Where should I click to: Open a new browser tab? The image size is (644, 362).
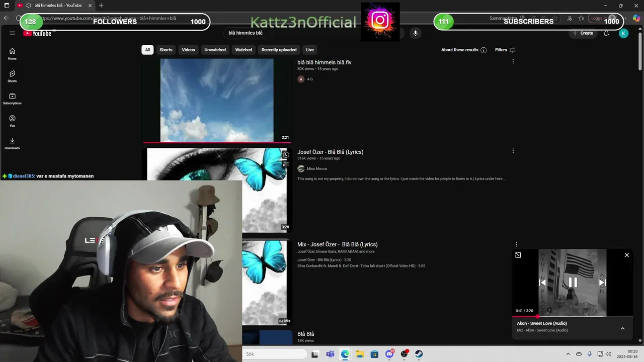101,6
